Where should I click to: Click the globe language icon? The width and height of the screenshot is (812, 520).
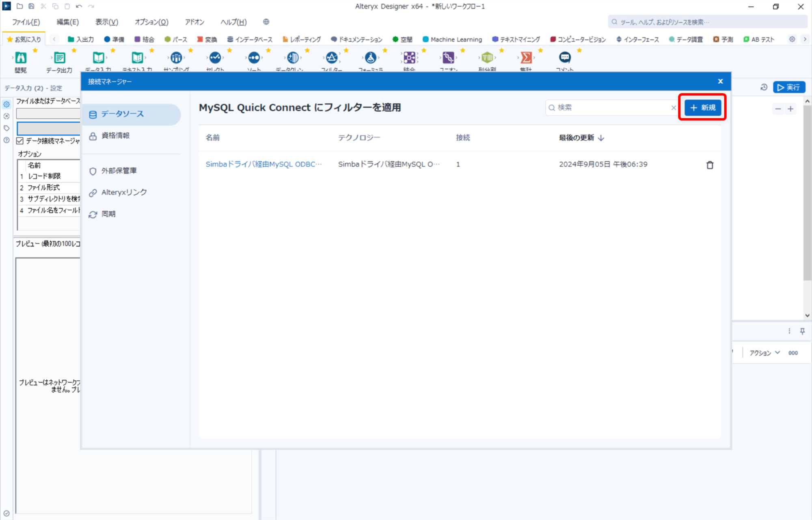pos(266,22)
